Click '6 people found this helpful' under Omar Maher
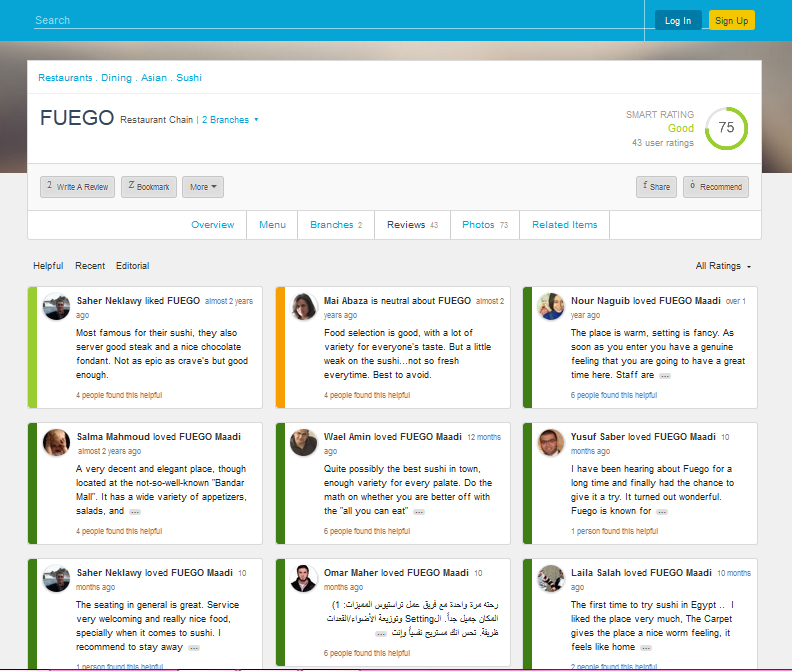Screen dimensions: 792x671 point(367,653)
